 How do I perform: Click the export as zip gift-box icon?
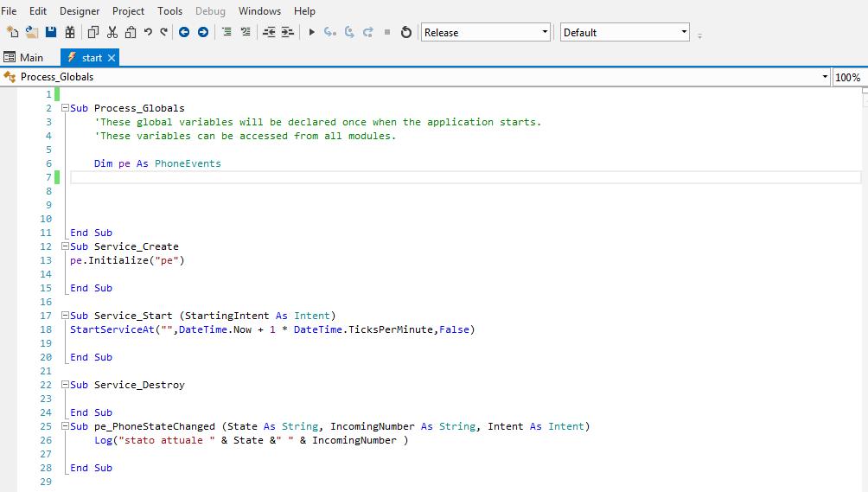click(x=70, y=32)
